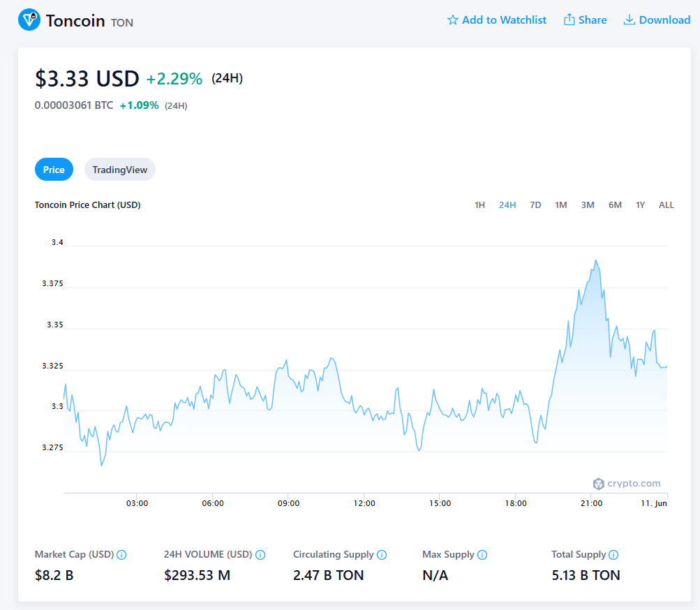Click the 3.4 y-axis label
This screenshot has height=610, width=700.
[57, 242]
